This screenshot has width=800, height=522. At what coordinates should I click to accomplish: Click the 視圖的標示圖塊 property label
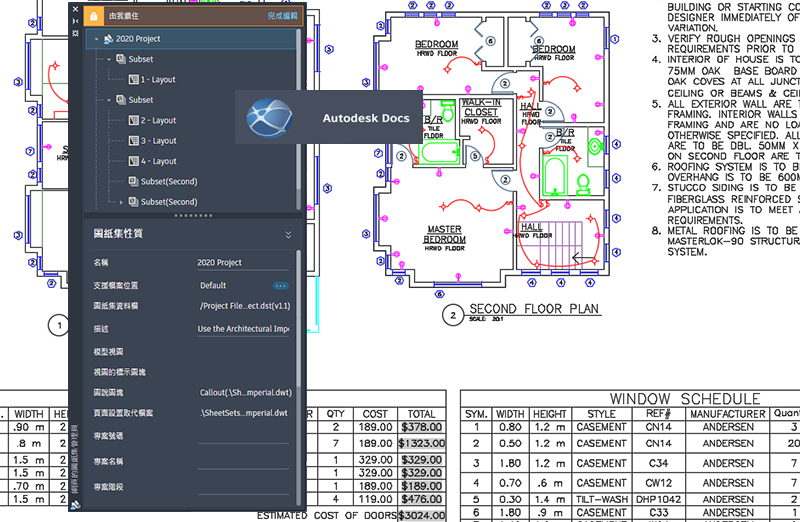tap(119, 372)
